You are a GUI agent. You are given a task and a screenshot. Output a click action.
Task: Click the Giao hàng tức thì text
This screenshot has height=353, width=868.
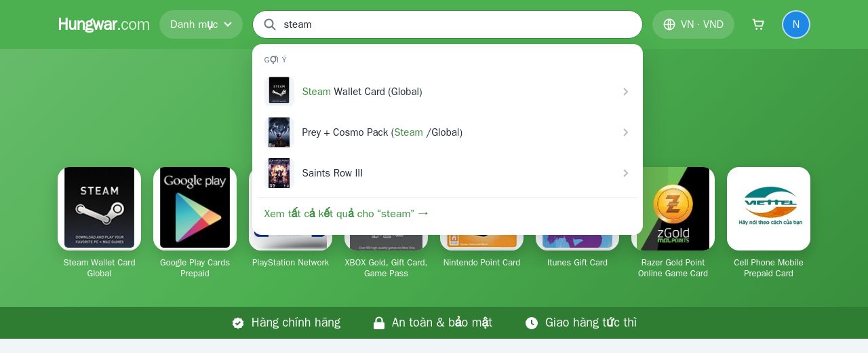(x=591, y=323)
